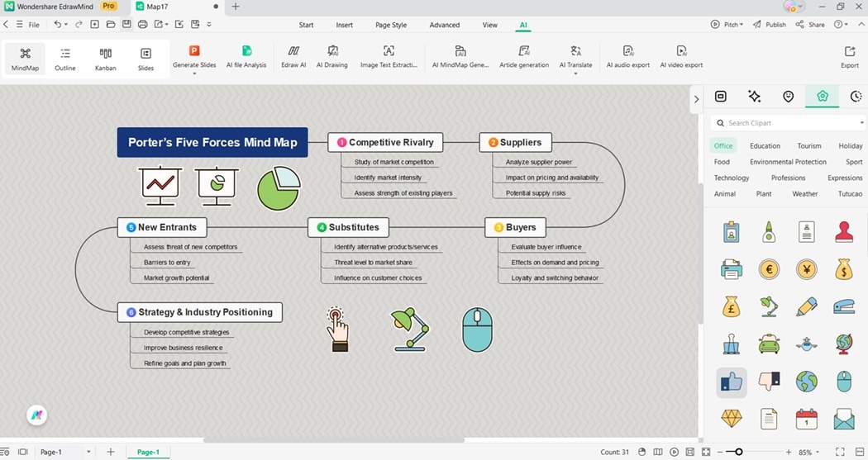Image resolution: width=868 pixels, height=460 pixels.
Task: Insert the diamond clipart
Action: tap(732, 419)
